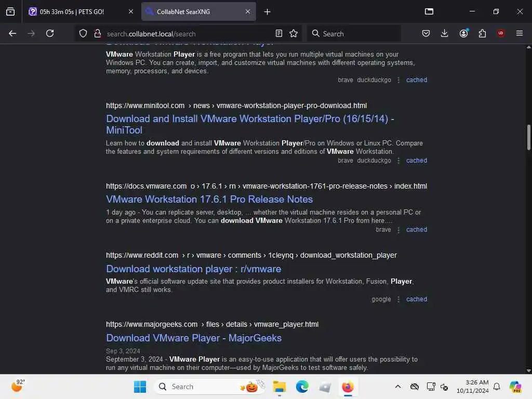Open the picture-in-picture window icon in title bar
This screenshot has width=532, height=399.
click(x=429, y=11)
